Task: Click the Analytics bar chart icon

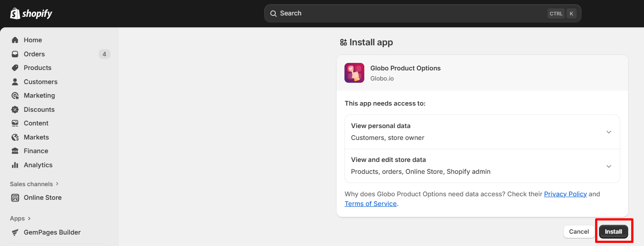Action: pyautogui.click(x=15, y=165)
